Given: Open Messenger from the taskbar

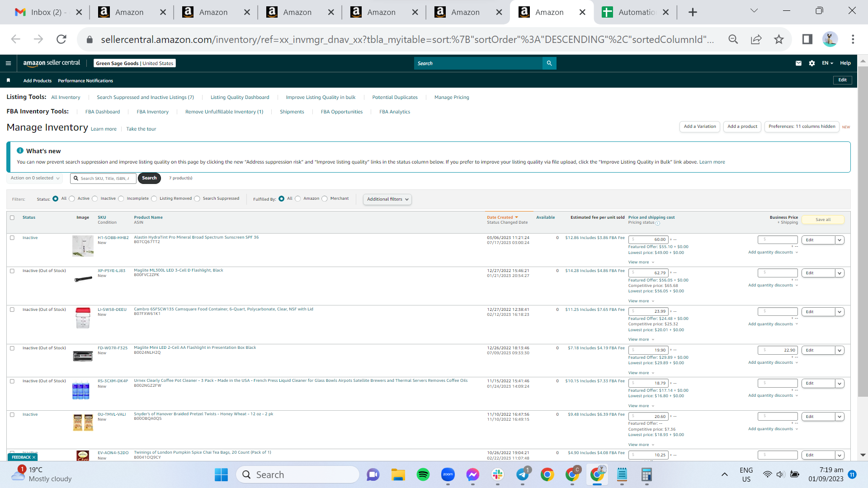Looking at the screenshot, I should 473,474.
